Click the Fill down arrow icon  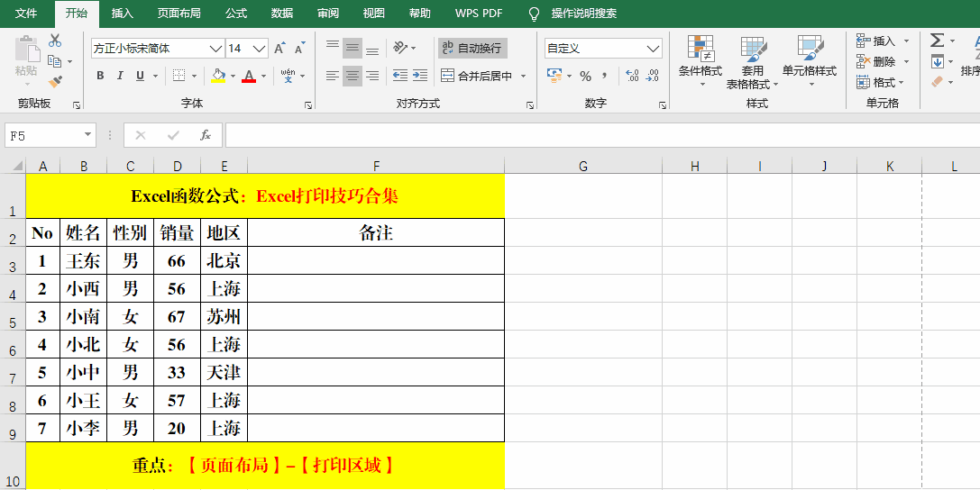coord(937,61)
